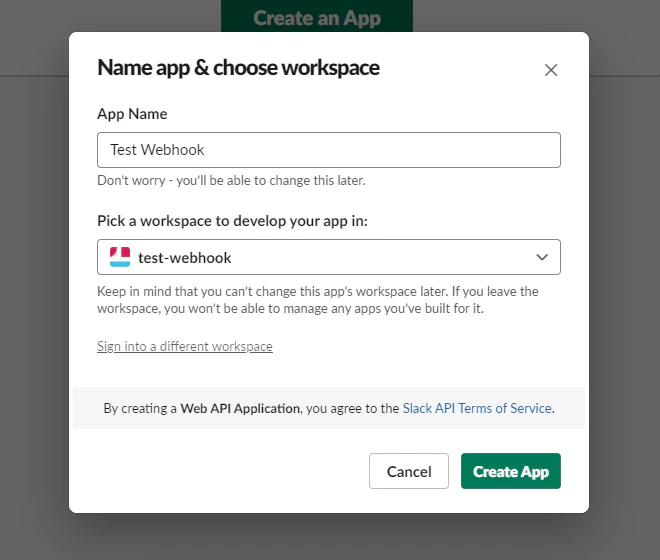This screenshot has width=660, height=560.
Task: Click the green Create App button
Action: pyautogui.click(x=511, y=471)
